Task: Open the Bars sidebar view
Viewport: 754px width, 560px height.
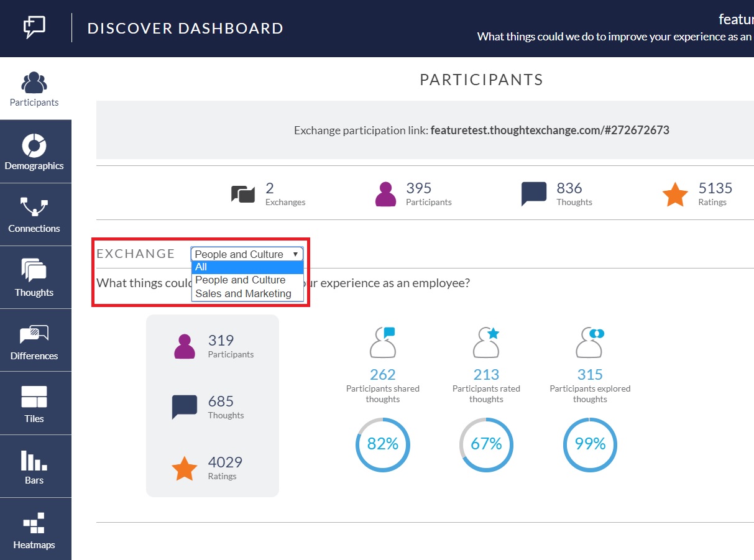Action: point(34,466)
